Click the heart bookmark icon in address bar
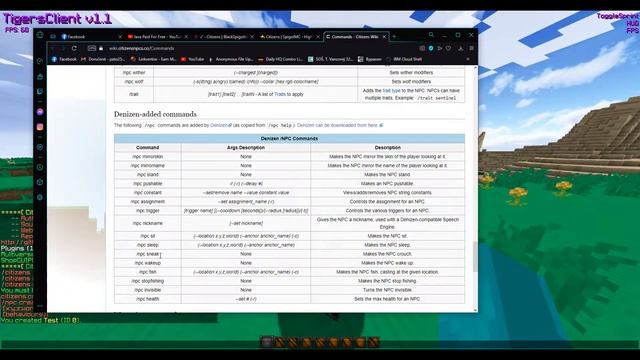 point(449,48)
